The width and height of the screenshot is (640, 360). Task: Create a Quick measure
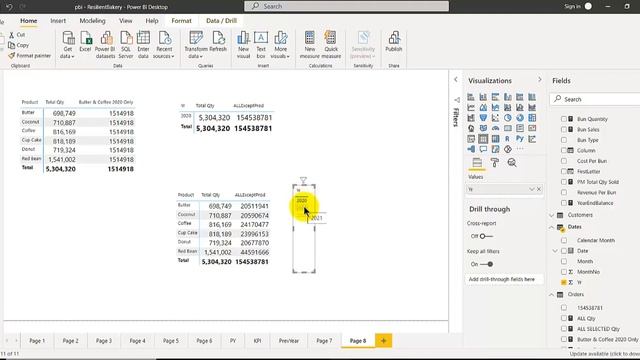tap(331, 44)
